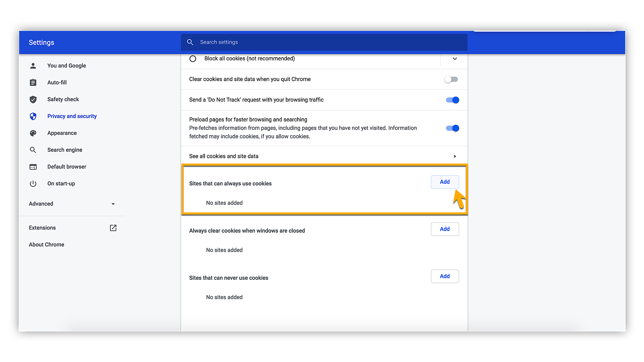Expand the Advanced section arrow

coord(113,204)
